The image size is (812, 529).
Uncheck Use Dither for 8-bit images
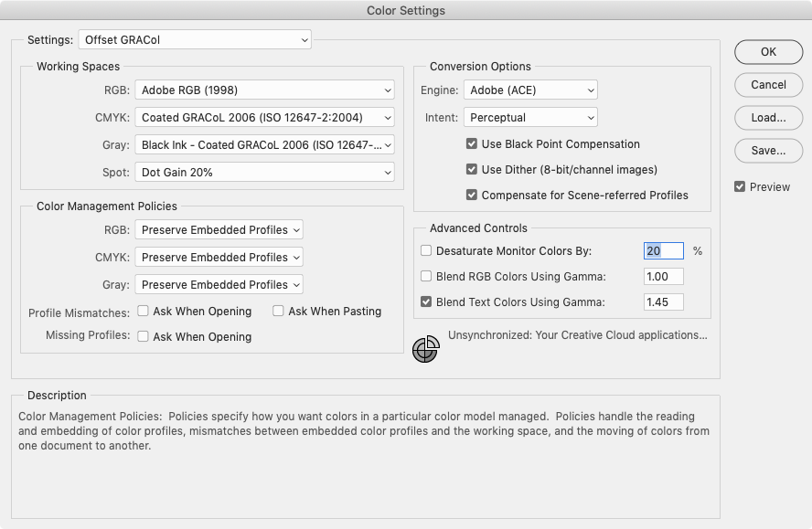[x=472, y=169]
